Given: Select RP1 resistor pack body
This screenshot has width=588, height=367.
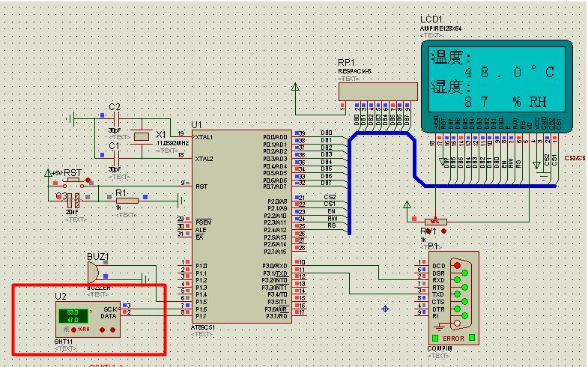Looking at the screenshot, I should (378, 92).
